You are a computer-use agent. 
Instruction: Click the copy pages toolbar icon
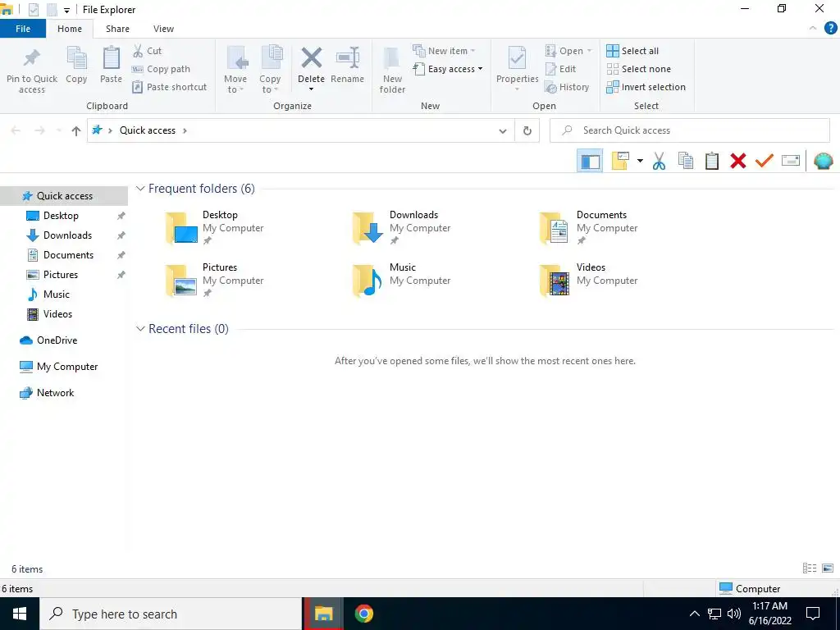click(x=686, y=161)
